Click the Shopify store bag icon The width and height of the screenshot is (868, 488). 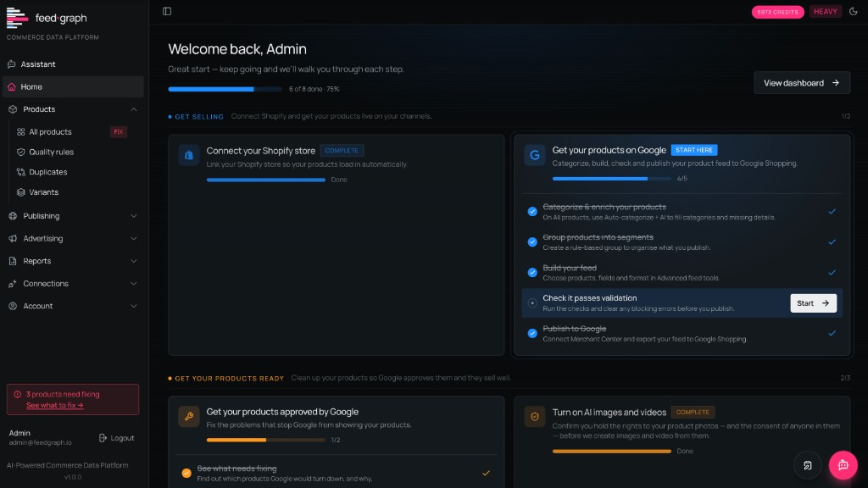point(189,156)
